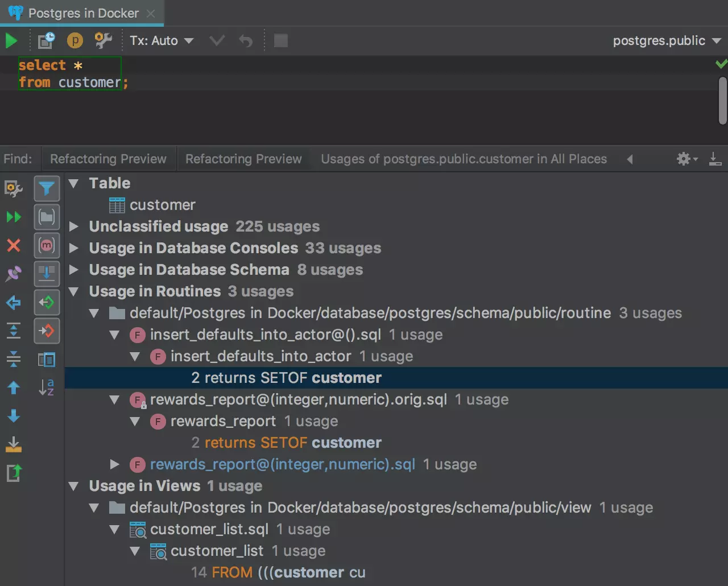Click the editor's vertical scrollbar

point(722,101)
